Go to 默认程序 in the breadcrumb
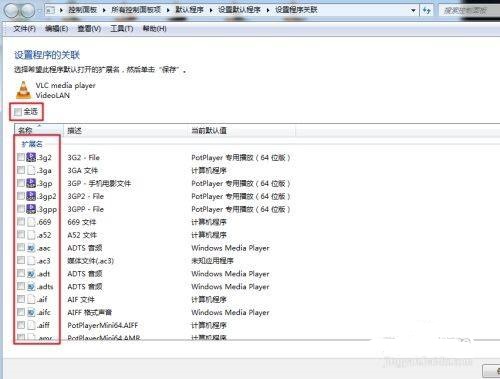Image resolution: width=500 pixels, height=379 pixels. coord(190,10)
